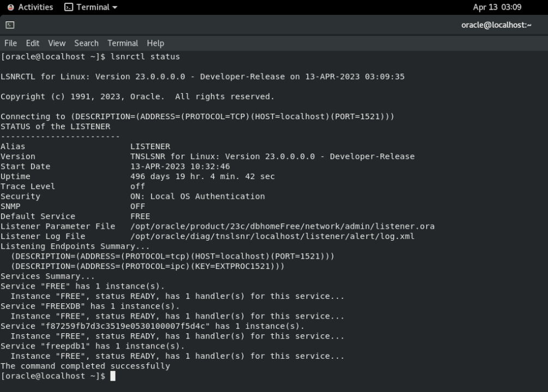The height and width of the screenshot is (392, 548).
Task: Click Service "freepdb1" line
Action: click(93, 346)
